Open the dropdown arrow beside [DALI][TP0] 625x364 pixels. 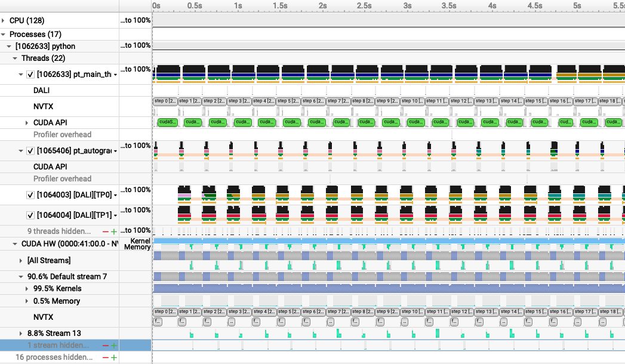115,195
